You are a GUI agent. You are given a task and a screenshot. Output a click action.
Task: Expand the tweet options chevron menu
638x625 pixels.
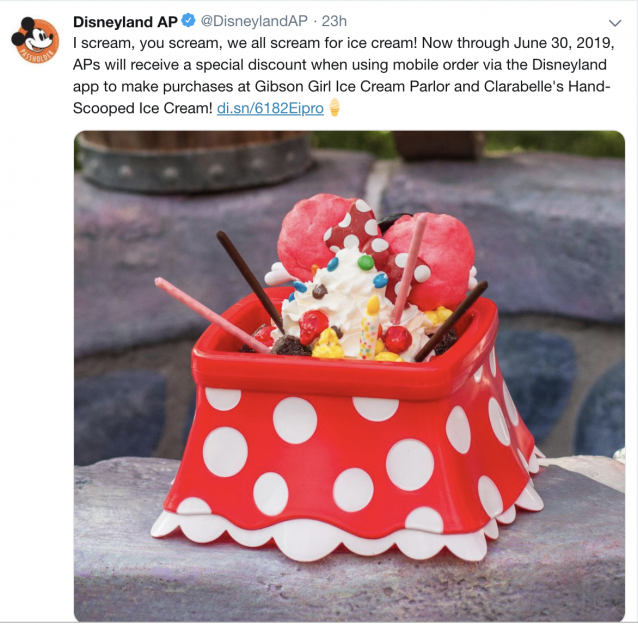coord(615,23)
